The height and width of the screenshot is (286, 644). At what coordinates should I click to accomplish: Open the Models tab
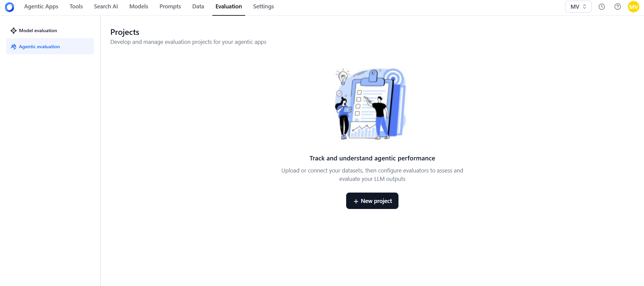pyautogui.click(x=139, y=7)
